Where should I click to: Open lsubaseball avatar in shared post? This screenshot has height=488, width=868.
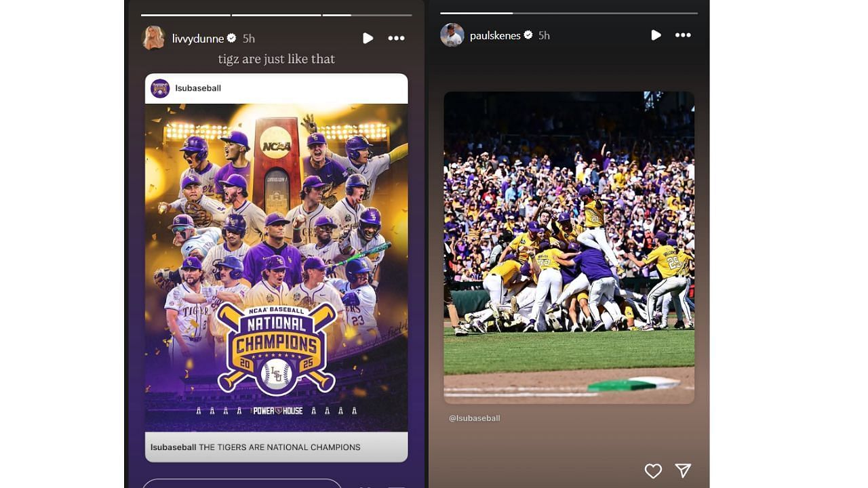160,89
